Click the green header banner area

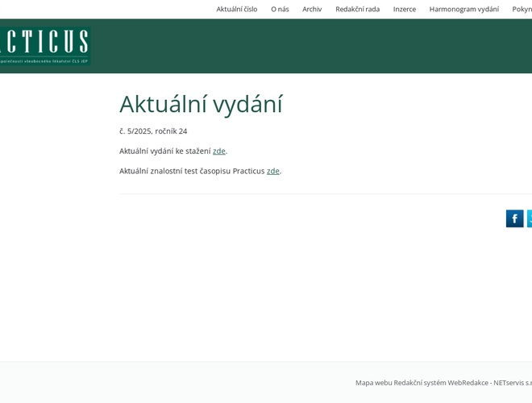306,46
